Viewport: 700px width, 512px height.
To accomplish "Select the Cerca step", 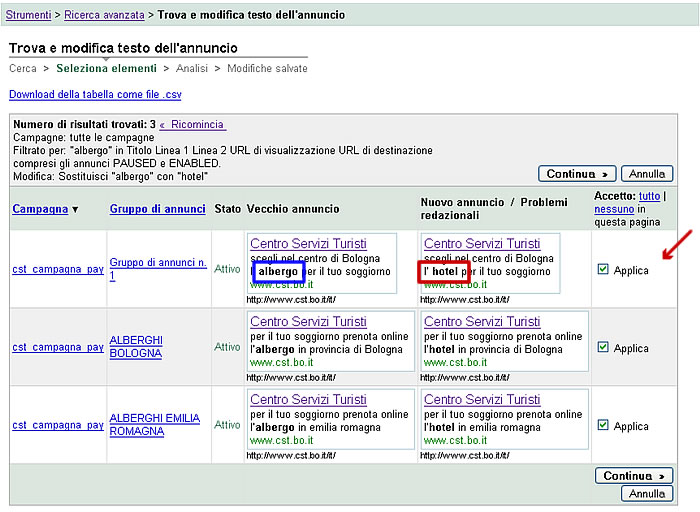I will point(23,68).
